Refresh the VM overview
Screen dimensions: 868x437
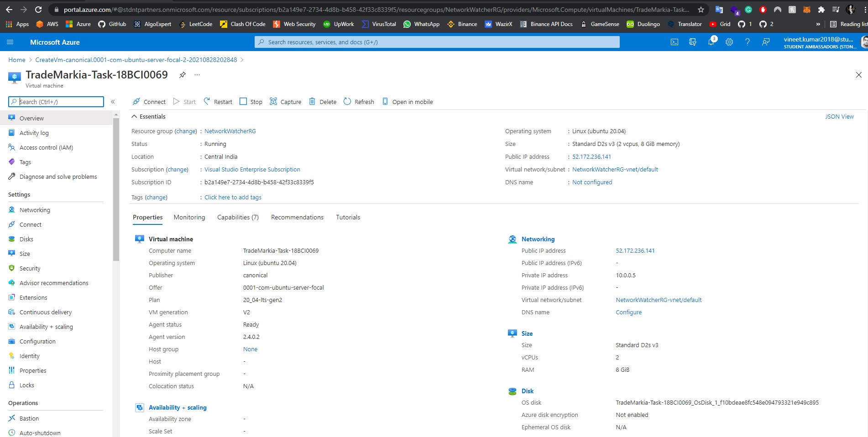pyautogui.click(x=359, y=102)
